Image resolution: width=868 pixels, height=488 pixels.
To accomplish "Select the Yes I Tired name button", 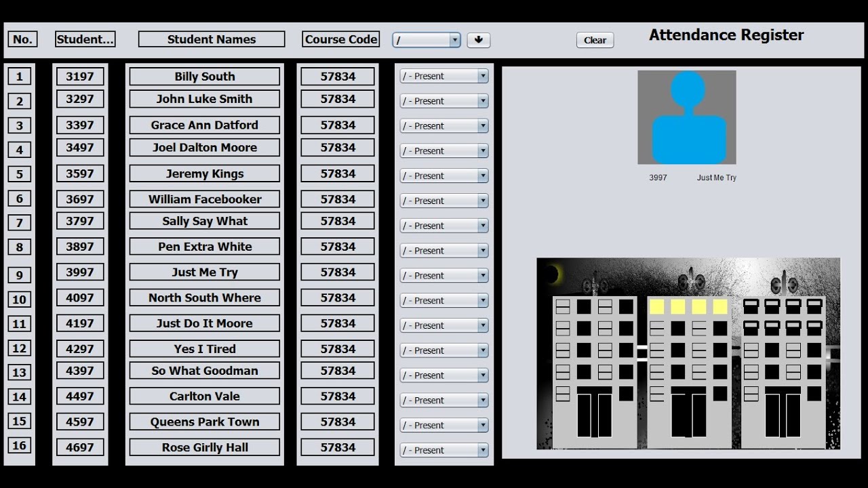I will click(204, 349).
